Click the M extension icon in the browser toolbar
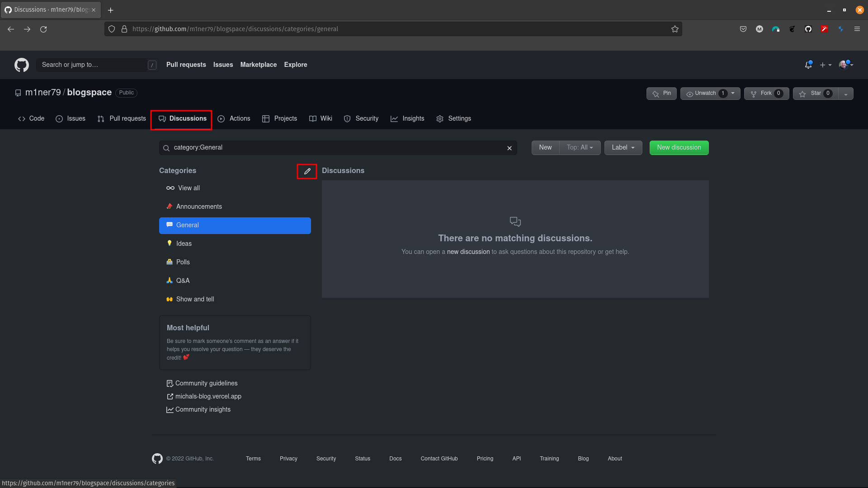The height and width of the screenshot is (488, 868). [759, 29]
